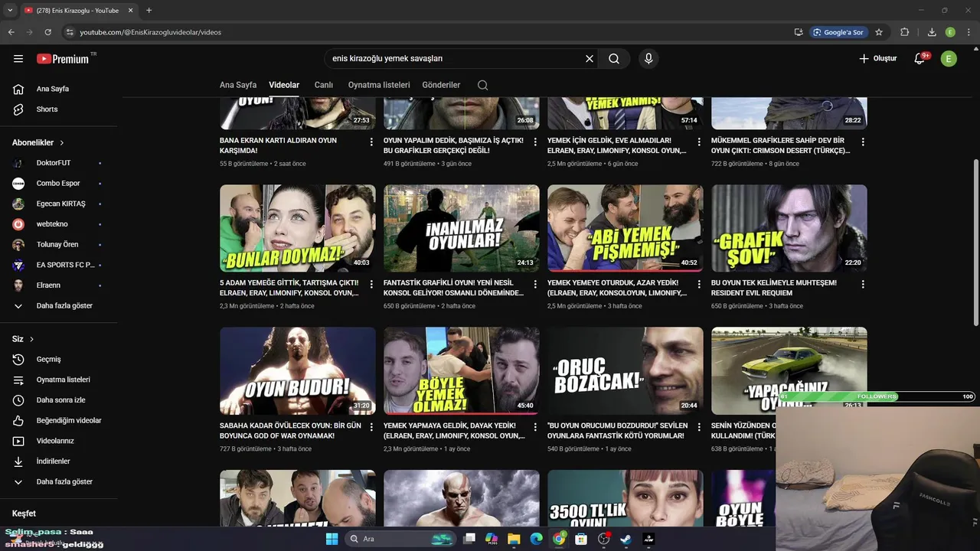This screenshot has width=980, height=551.
Task: Play the ABİ YEMEK PİŞMEMİŞ thumbnail video
Action: [x=626, y=228]
